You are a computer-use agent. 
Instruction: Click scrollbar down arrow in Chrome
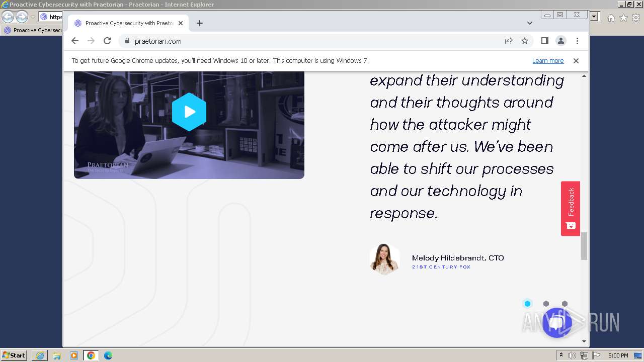pyautogui.click(x=584, y=341)
